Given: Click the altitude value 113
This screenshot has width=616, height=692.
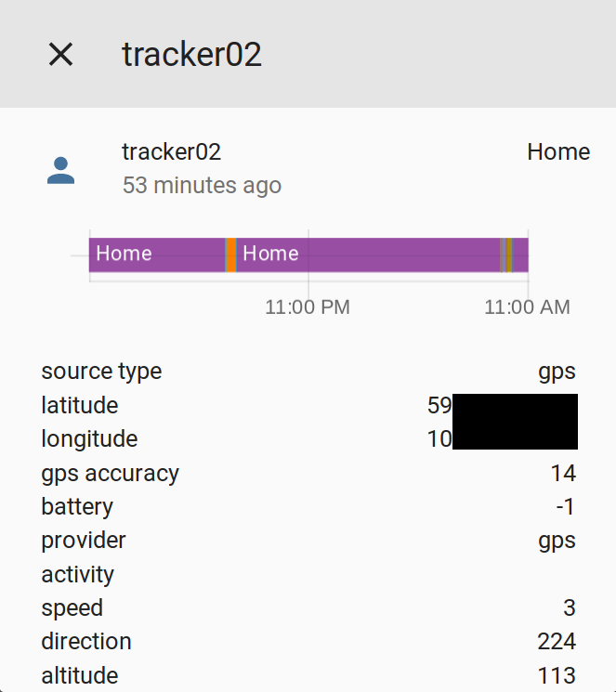Looking at the screenshot, I should point(557,675).
